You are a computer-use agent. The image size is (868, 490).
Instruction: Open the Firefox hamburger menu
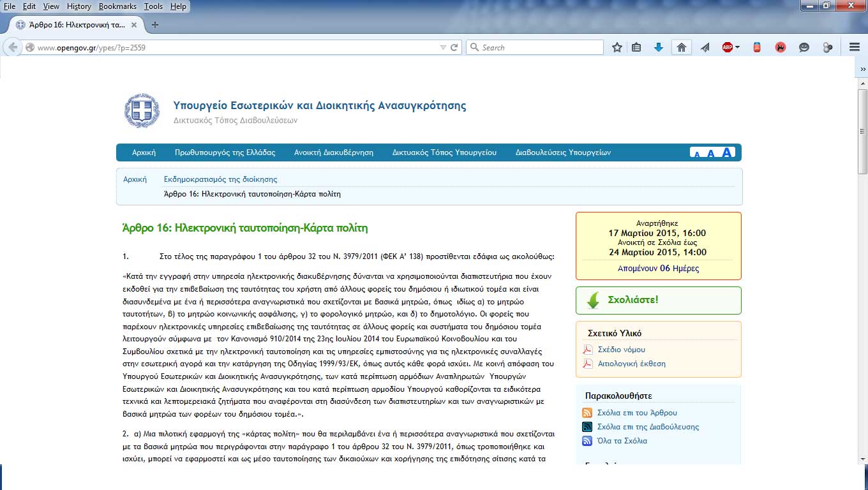click(855, 47)
